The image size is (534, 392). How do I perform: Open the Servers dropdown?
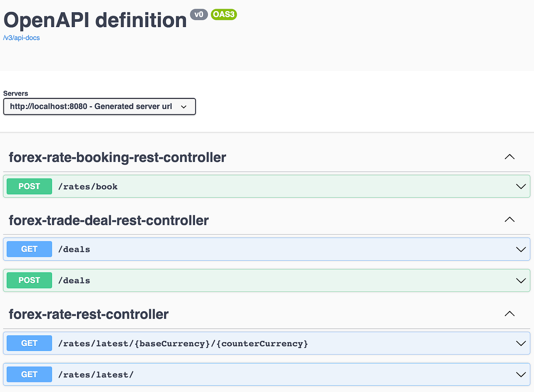pos(99,107)
